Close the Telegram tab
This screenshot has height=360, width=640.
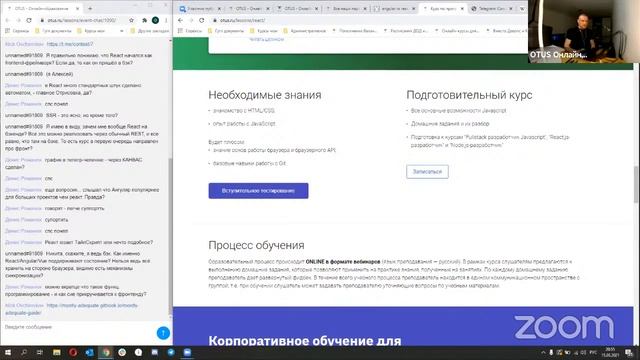click(x=511, y=8)
